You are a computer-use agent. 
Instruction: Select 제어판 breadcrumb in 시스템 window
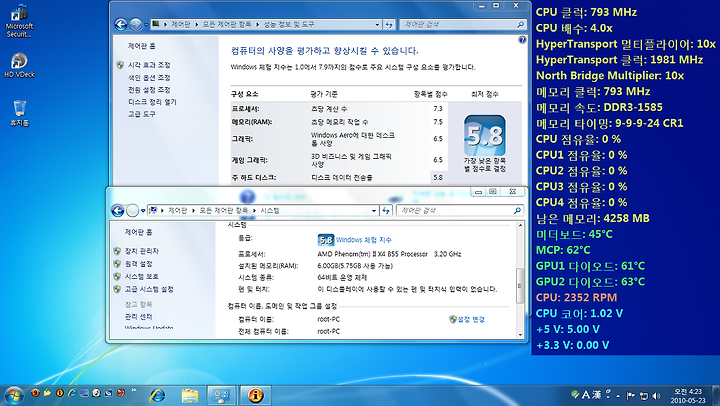177,210
